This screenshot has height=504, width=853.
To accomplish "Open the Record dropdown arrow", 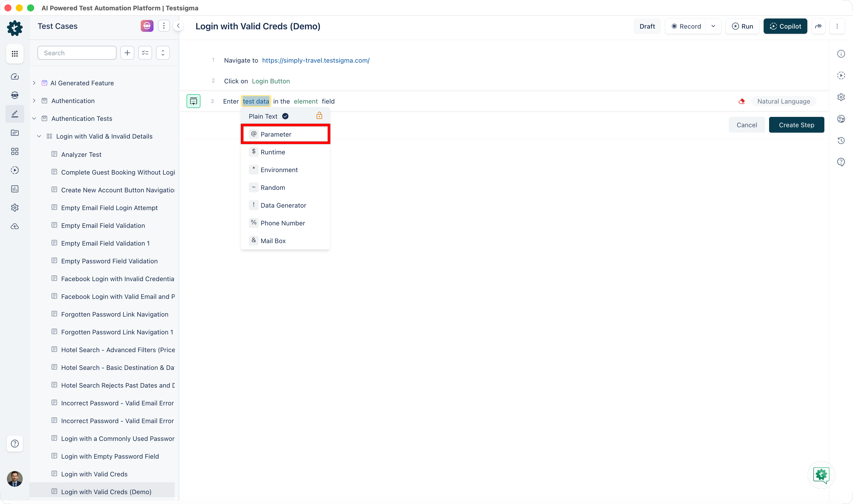I will [713, 26].
